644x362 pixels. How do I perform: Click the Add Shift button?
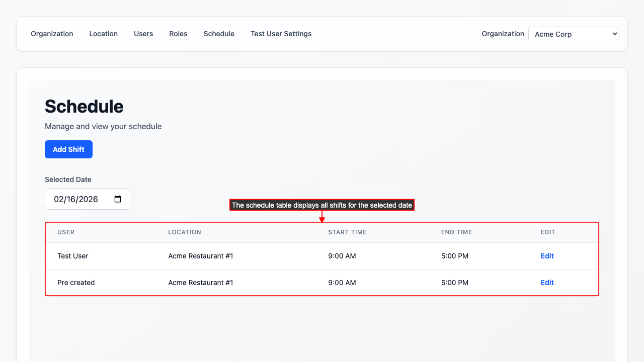tap(68, 149)
